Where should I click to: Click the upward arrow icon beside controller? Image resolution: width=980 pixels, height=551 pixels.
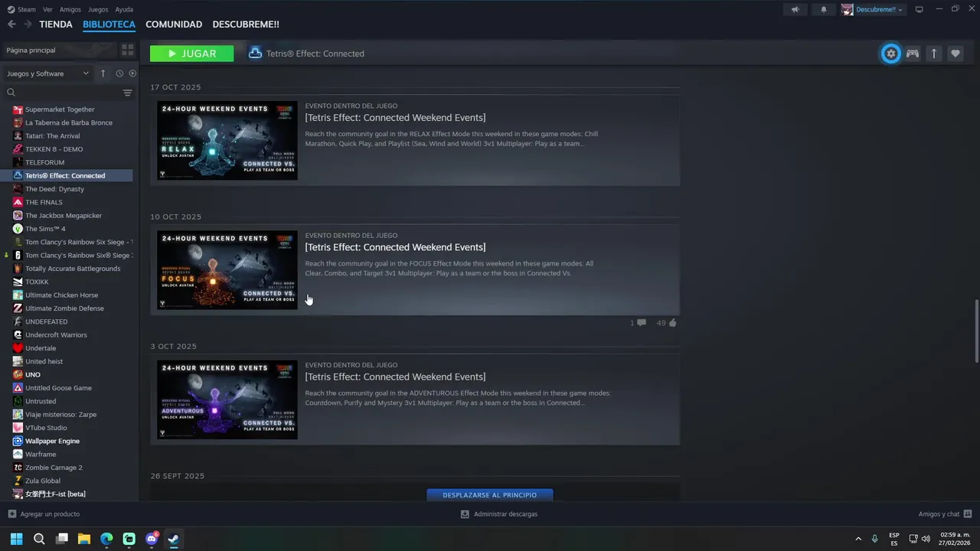click(x=934, y=54)
